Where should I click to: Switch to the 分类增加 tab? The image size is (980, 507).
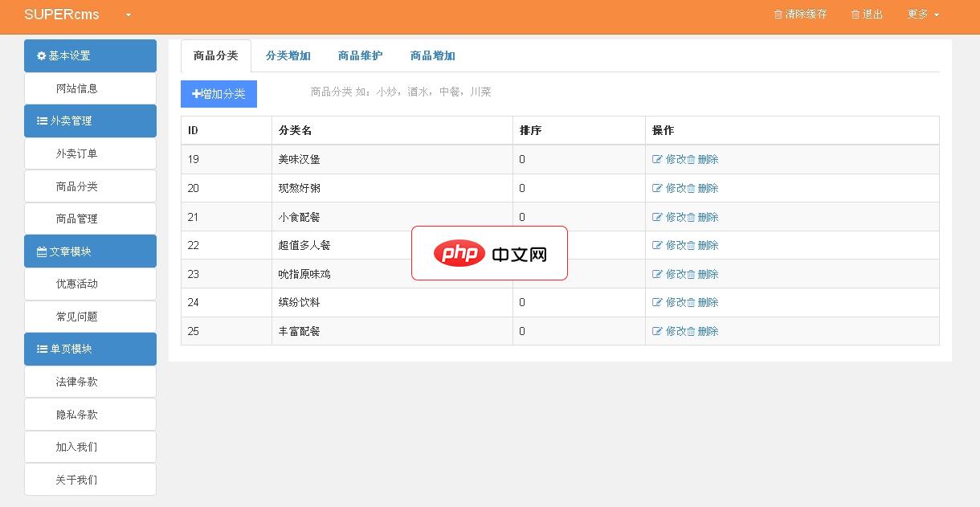pyautogui.click(x=288, y=55)
